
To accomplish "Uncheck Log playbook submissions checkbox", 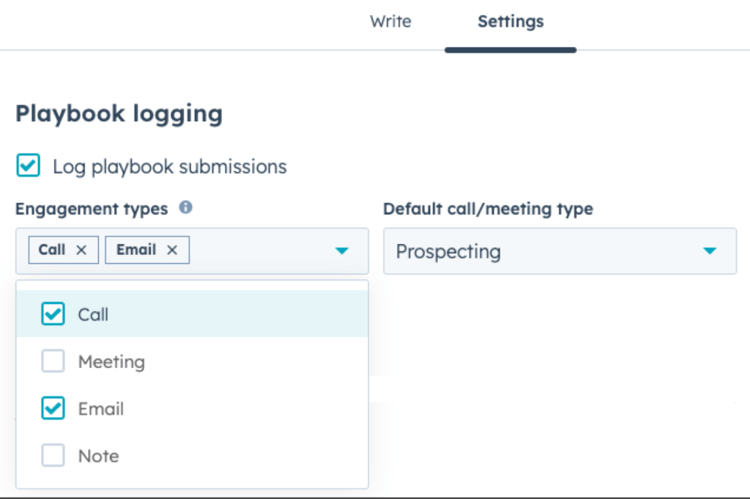I will [28, 166].
